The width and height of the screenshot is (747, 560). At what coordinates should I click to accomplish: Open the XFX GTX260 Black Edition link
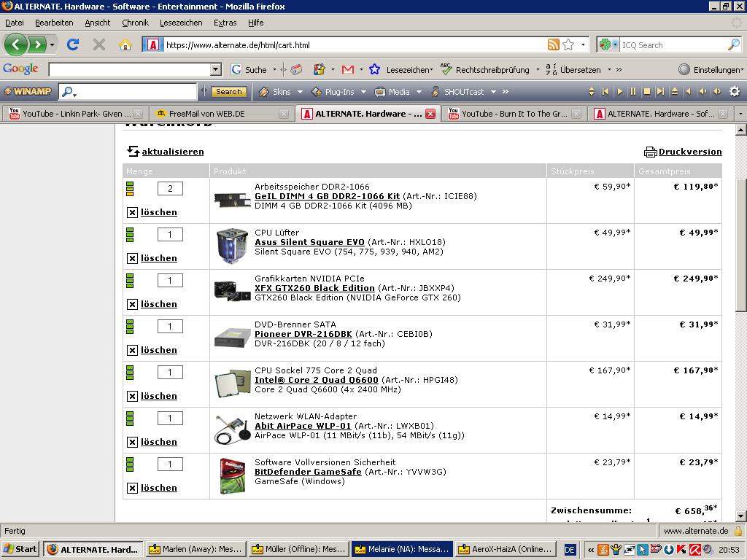(314, 288)
